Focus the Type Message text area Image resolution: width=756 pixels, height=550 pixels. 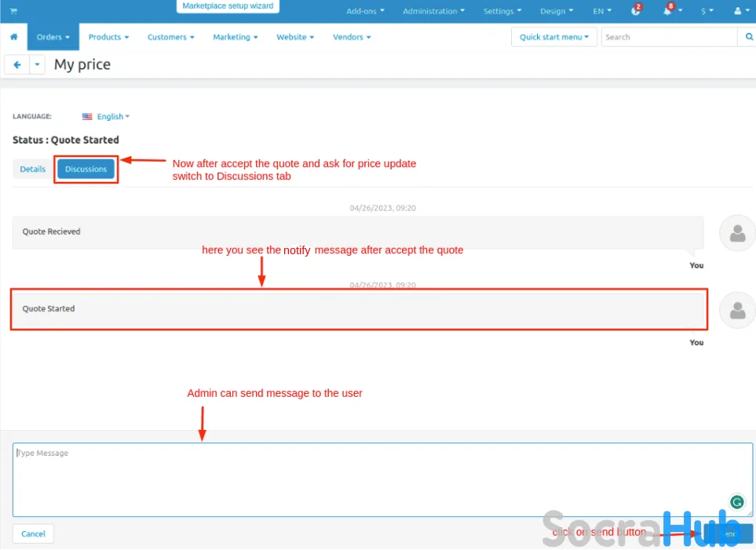coord(382,480)
